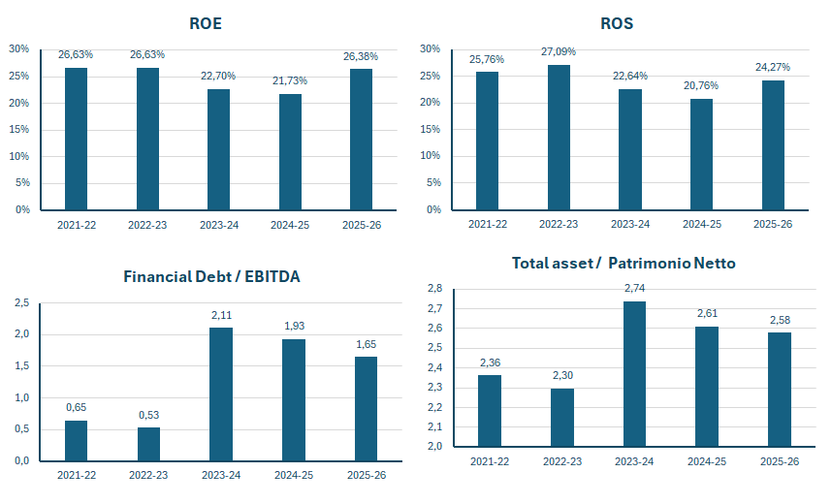The image size is (831, 504).
Task: Click the 27,09% data label
Action: [x=559, y=51]
